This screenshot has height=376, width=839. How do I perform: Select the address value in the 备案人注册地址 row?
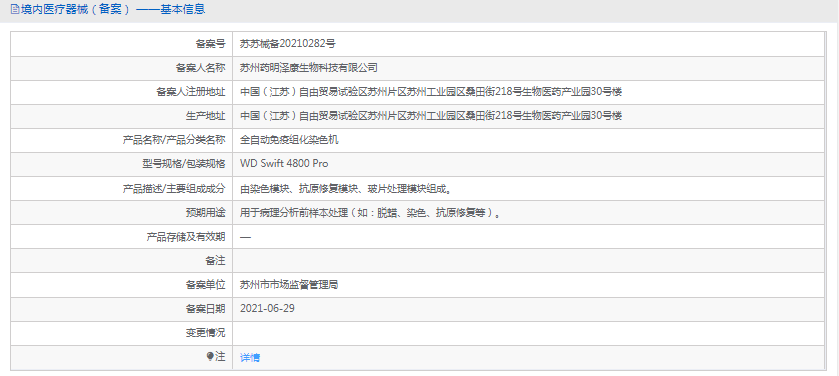click(x=431, y=92)
